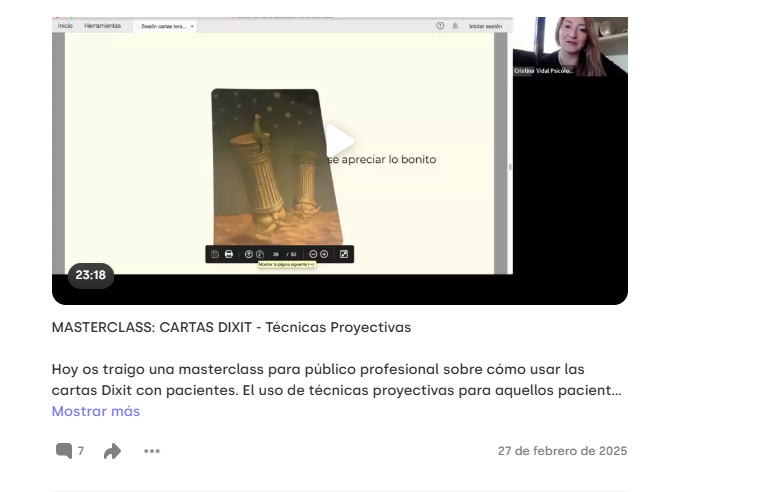The image size is (760, 492).
Task: Open the MASTERCLASS: CARTAS DIXIT post title
Action: [x=231, y=327]
